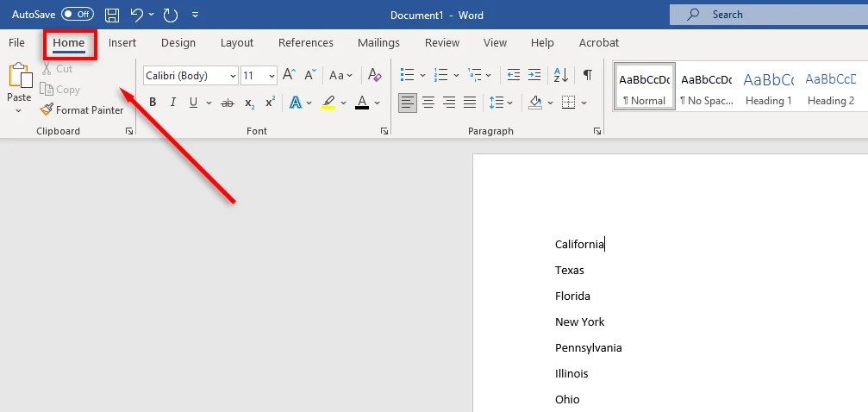Screen dimensions: 868x412
Task: Toggle Show/Hide paragraph marks
Action: pyautogui.click(x=588, y=75)
